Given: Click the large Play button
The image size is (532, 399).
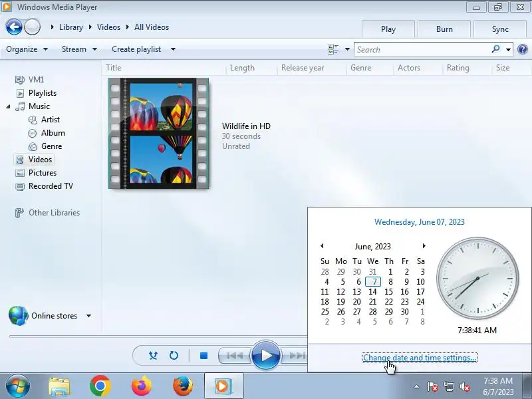Looking at the screenshot, I should coord(266,355).
